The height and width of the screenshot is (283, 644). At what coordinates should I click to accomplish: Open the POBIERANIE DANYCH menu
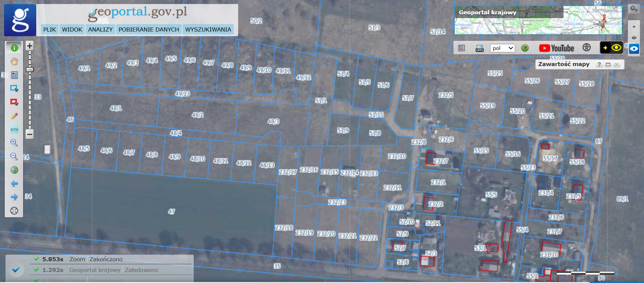(149, 30)
